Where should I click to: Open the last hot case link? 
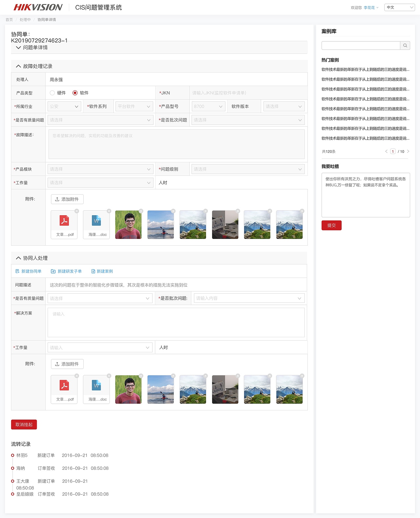click(366, 138)
